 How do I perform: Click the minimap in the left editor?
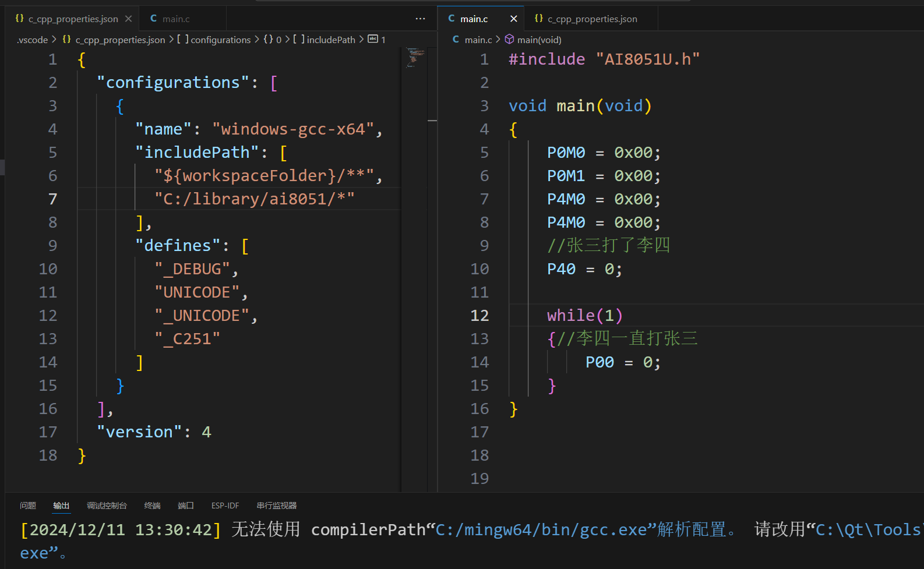(x=414, y=58)
